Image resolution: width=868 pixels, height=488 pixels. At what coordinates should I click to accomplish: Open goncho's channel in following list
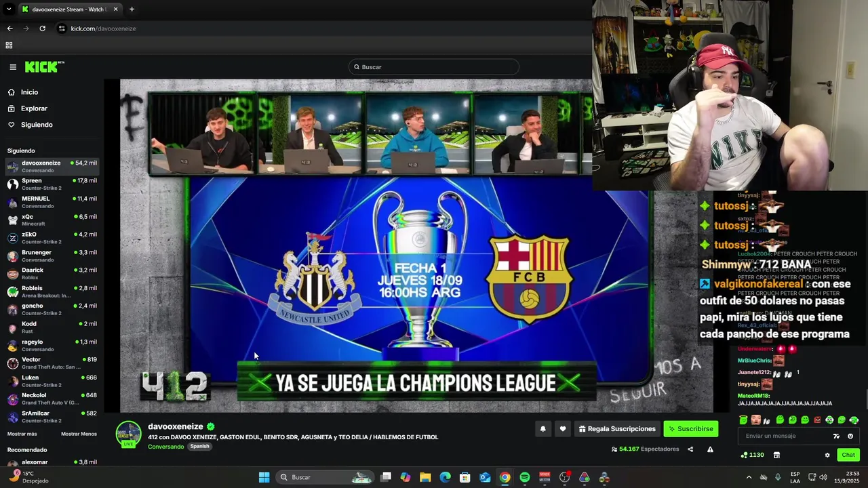pos(52,309)
